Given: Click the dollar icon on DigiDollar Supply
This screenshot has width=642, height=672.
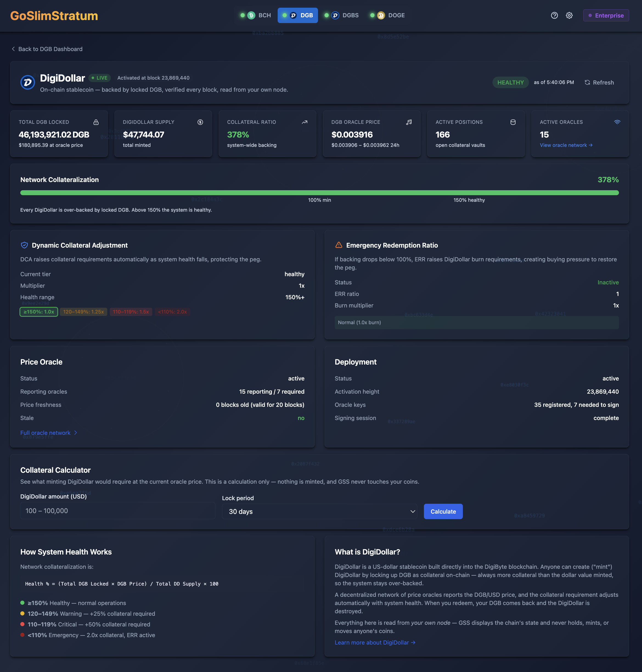Looking at the screenshot, I should [200, 122].
